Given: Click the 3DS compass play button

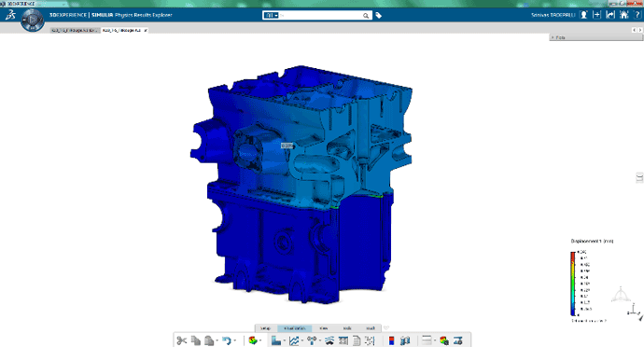Looking at the screenshot, I should (x=33, y=20).
